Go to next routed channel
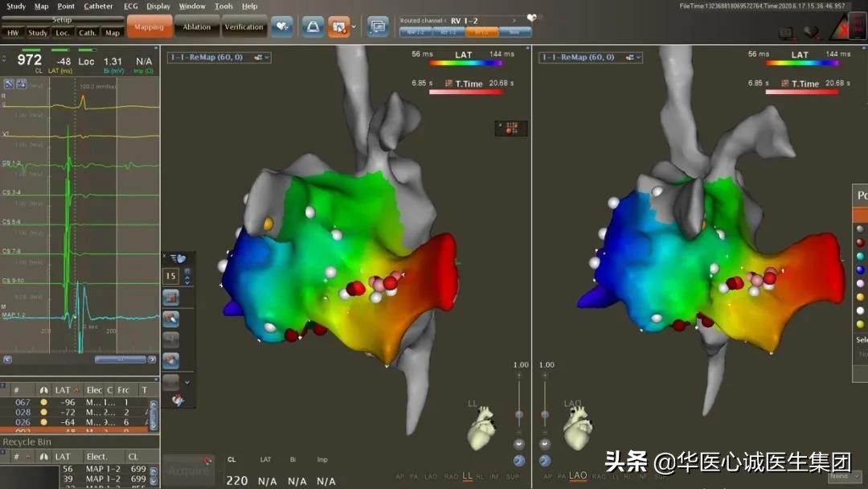Image resolution: width=868 pixels, height=489 pixels. click(514, 20)
